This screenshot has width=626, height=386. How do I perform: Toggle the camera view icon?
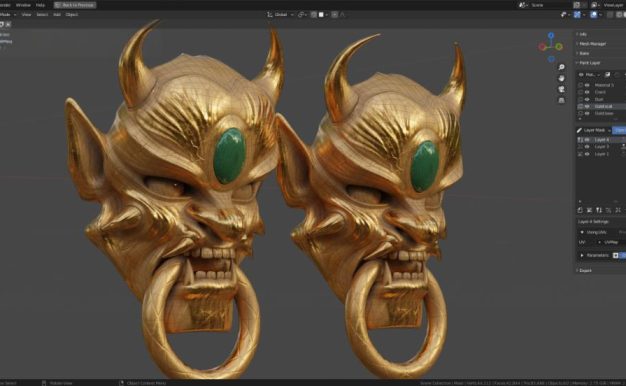click(561, 89)
